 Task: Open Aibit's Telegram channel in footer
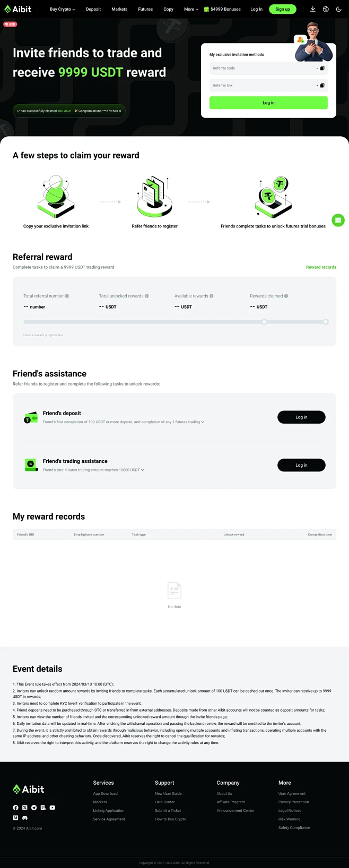34,808
